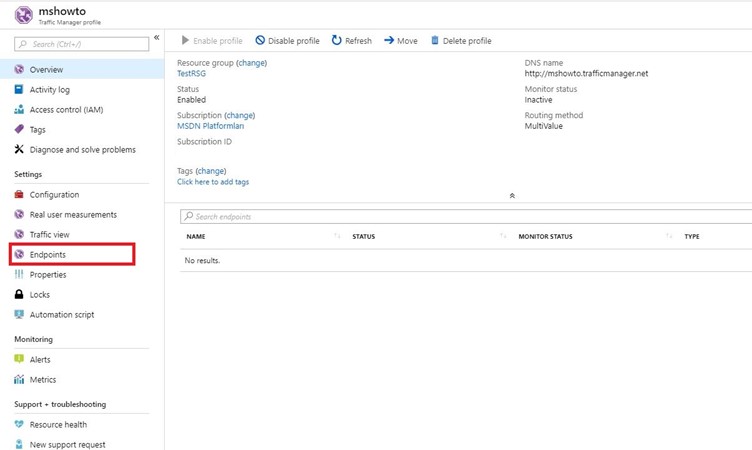Click the Properties bars icon

point(19,274)
